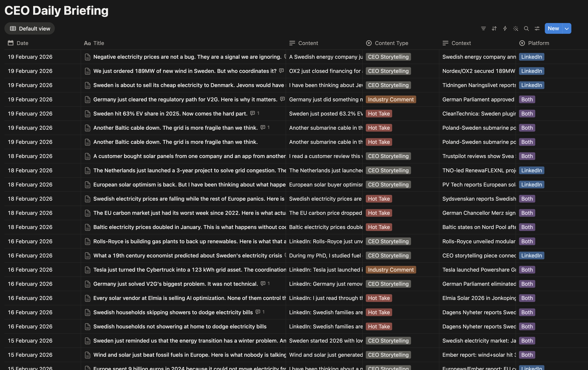588x370 pixels.
Task: Click the AI sparkle wand icon
Action: (516, 28)
